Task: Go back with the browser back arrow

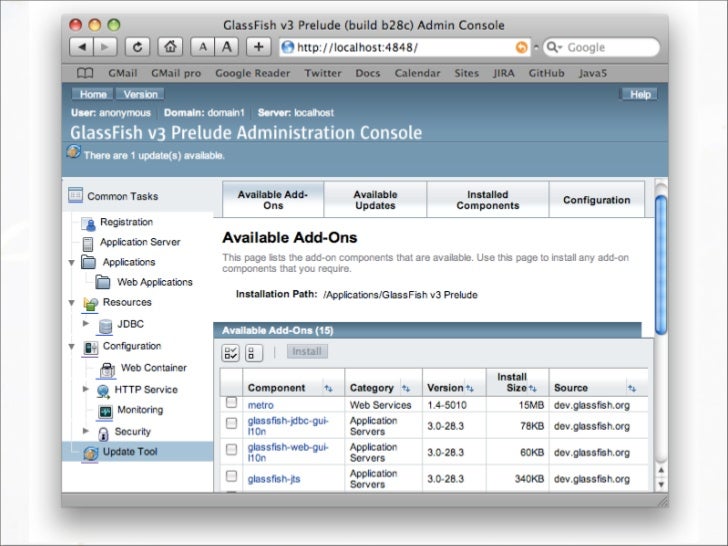Action: (82, 47)
